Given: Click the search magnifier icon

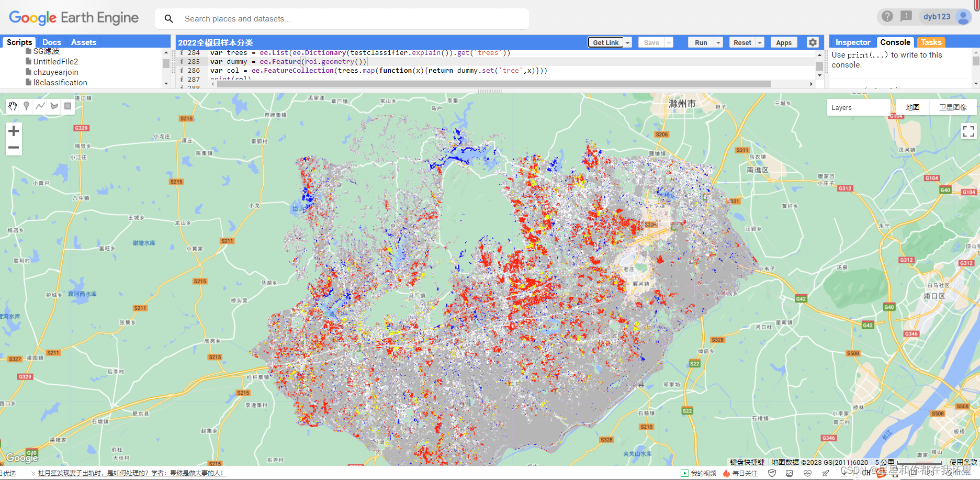Looking at the screenshot, I should click(x=168, y=19).
